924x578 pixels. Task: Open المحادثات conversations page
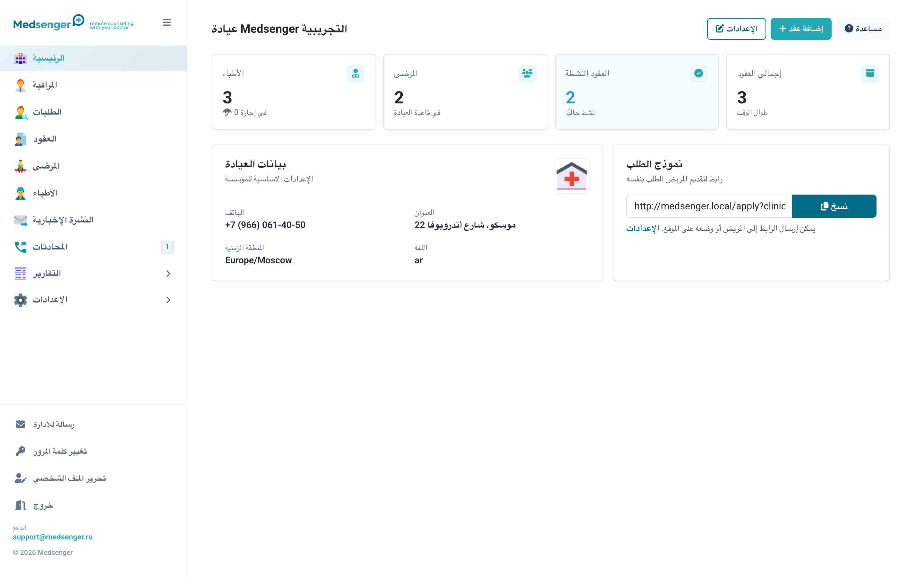click(x=94, y=247)
